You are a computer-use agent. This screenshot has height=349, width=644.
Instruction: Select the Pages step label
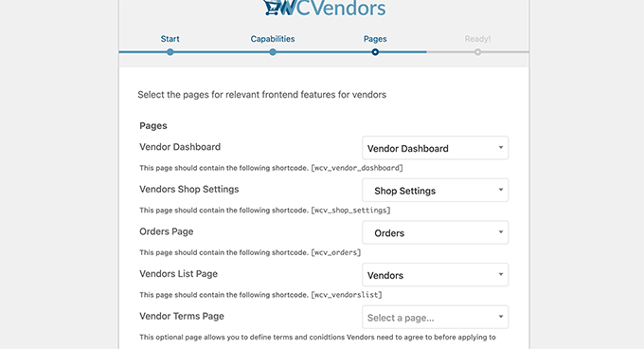(375, 39)
